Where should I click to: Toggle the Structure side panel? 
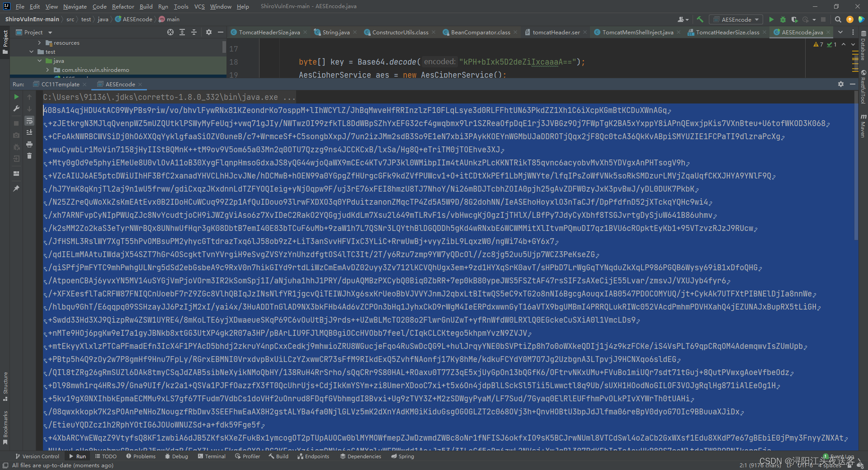click(5, 386)
